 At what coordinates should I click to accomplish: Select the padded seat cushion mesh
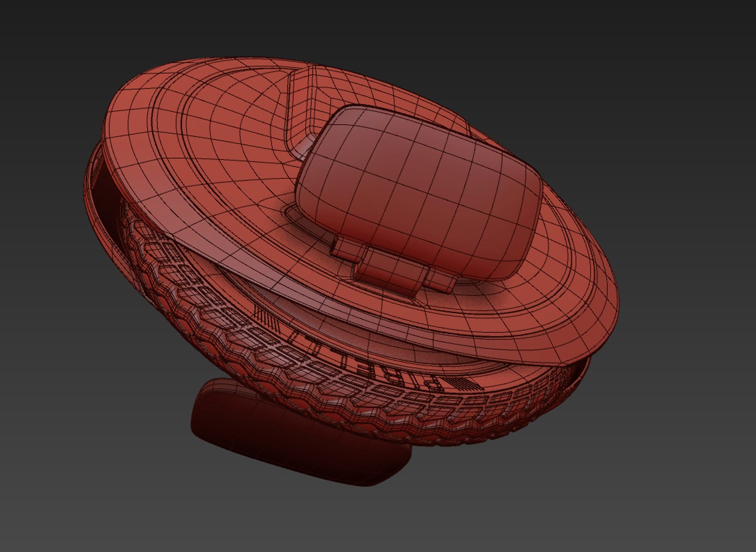(419, 192)
